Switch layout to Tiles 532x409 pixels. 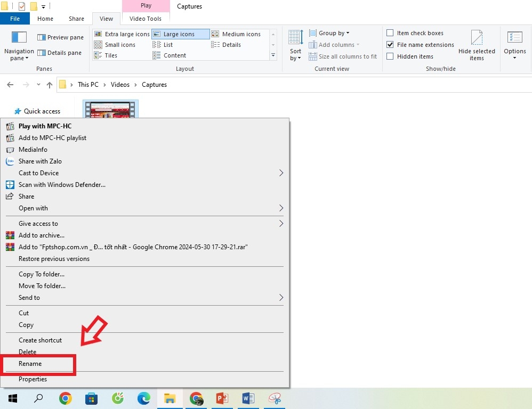coord(106,55)
